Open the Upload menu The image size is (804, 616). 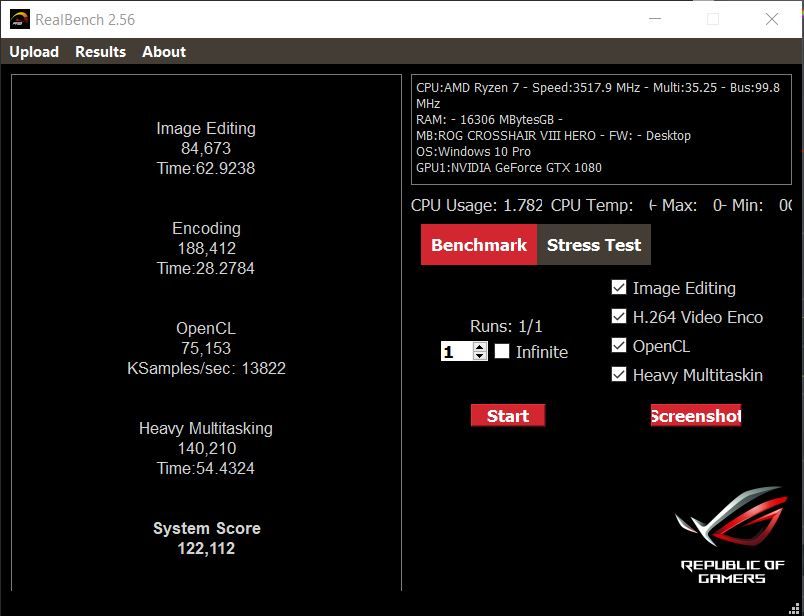click(34, 52)
